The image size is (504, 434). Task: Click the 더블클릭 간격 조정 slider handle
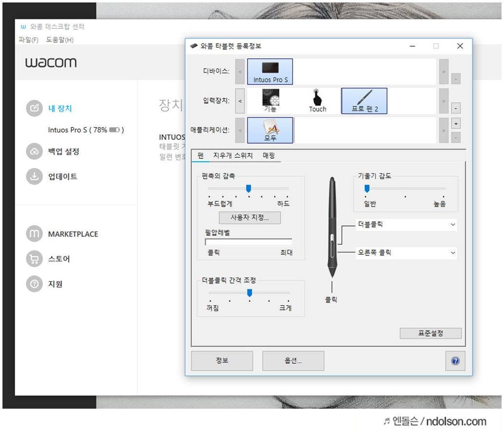tap(250, 293)
